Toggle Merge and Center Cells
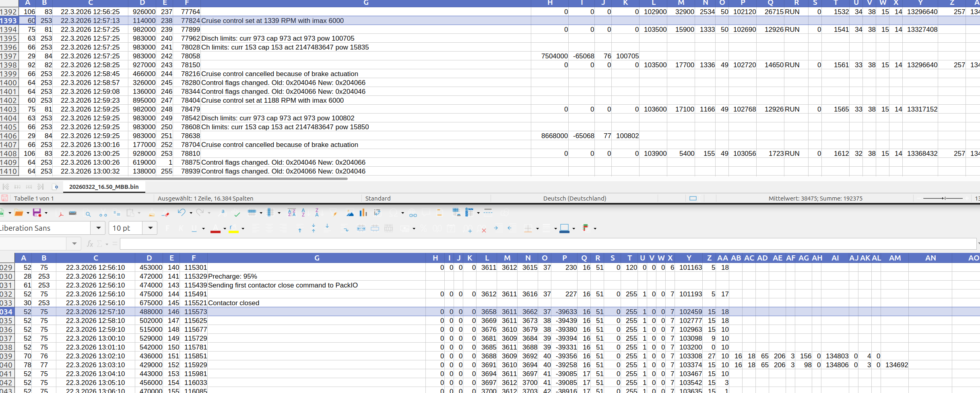 click(x=361, y=228)
